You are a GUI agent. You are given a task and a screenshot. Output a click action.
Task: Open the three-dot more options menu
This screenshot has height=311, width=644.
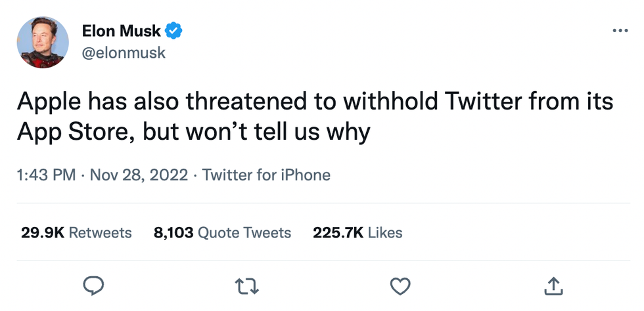pos(619,31)
